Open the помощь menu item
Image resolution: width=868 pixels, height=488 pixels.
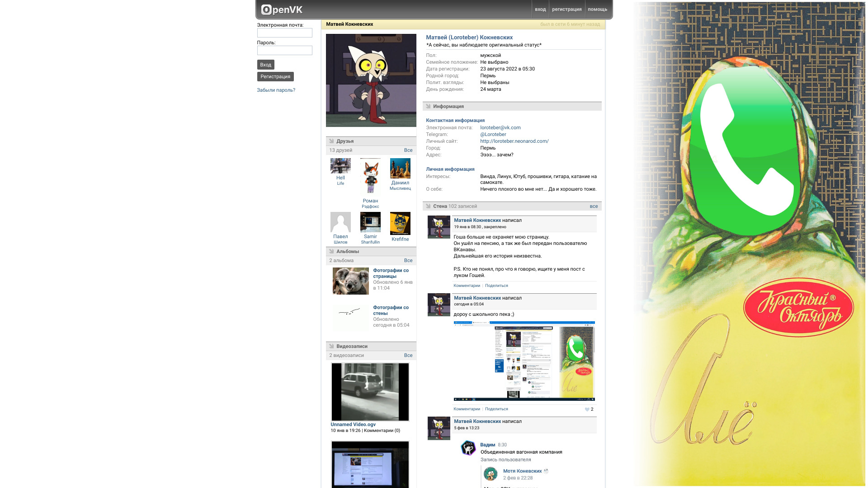point(597,9)
